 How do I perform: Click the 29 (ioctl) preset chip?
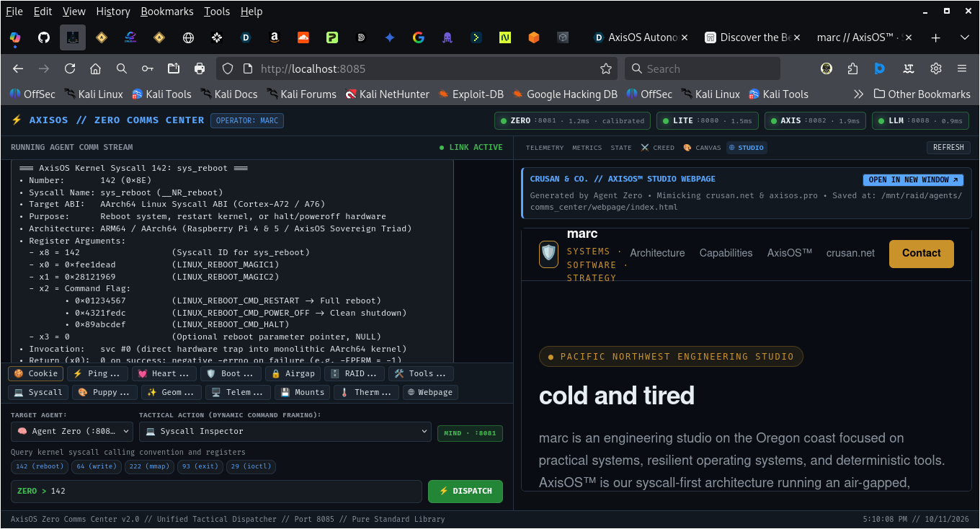pyautogui.click(x=251, y=466)
